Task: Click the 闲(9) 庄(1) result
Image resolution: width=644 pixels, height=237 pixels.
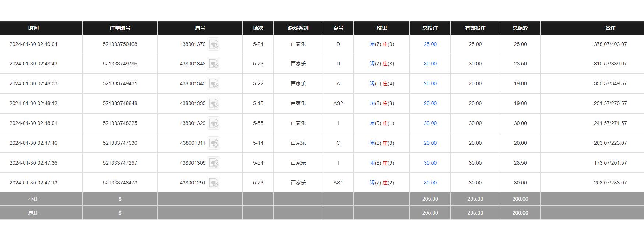Action: click(381, 123)
